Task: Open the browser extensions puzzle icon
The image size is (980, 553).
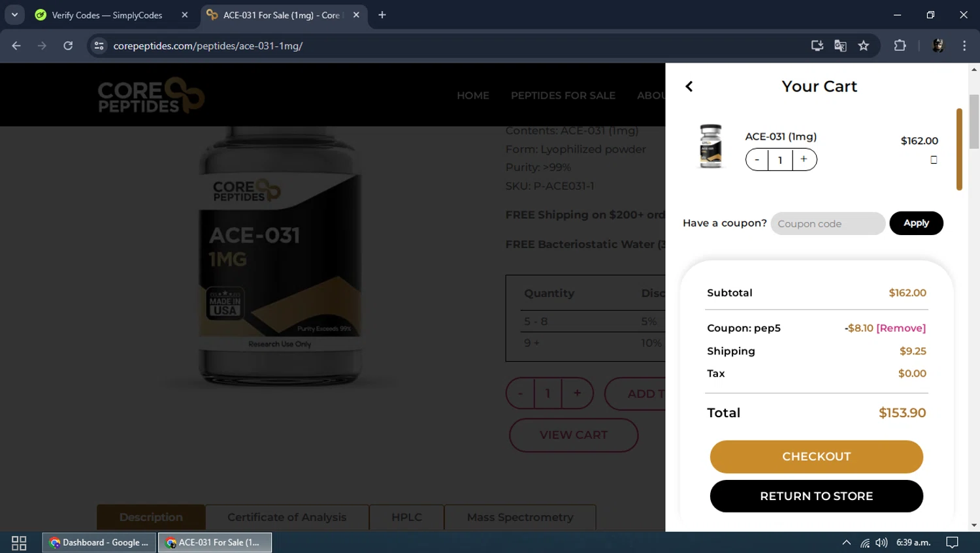Action: tap(900, 46)
